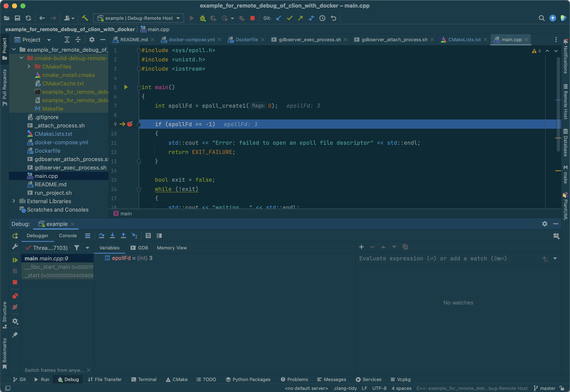Open the Dockerfile editor tab
This screenshot has height=392, width=570.
[246, 40]
